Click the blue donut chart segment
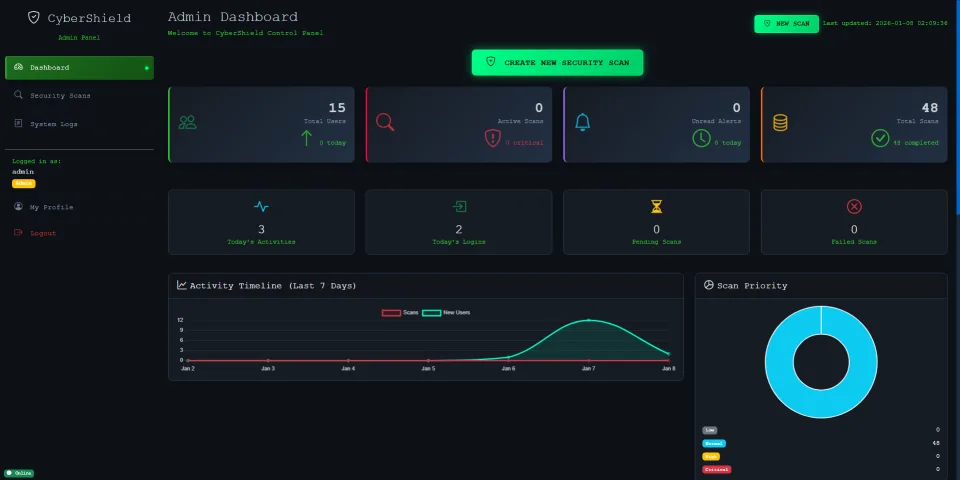 pyautogui.click(x=778, y=362)
